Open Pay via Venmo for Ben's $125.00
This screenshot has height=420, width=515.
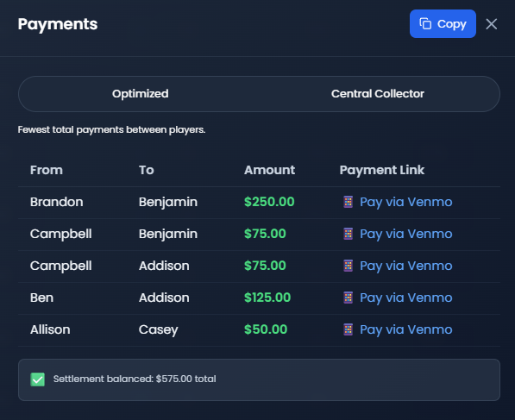pos(406,298)
